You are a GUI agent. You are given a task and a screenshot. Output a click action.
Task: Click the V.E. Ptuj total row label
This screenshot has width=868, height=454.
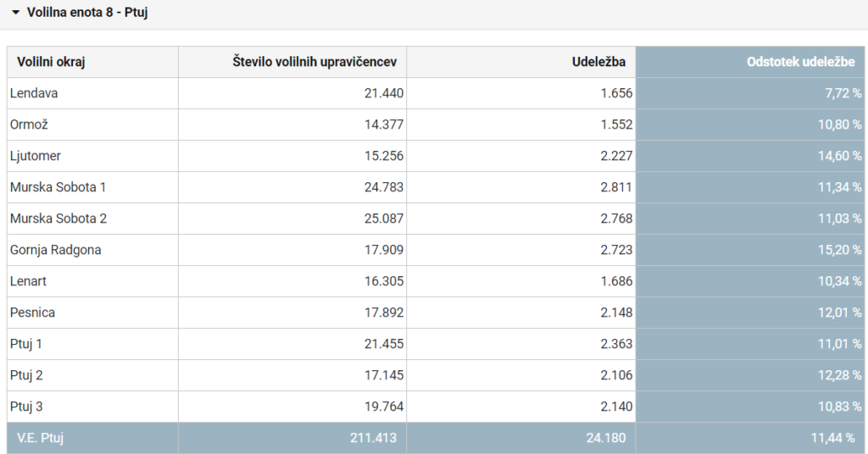point(40,438)
